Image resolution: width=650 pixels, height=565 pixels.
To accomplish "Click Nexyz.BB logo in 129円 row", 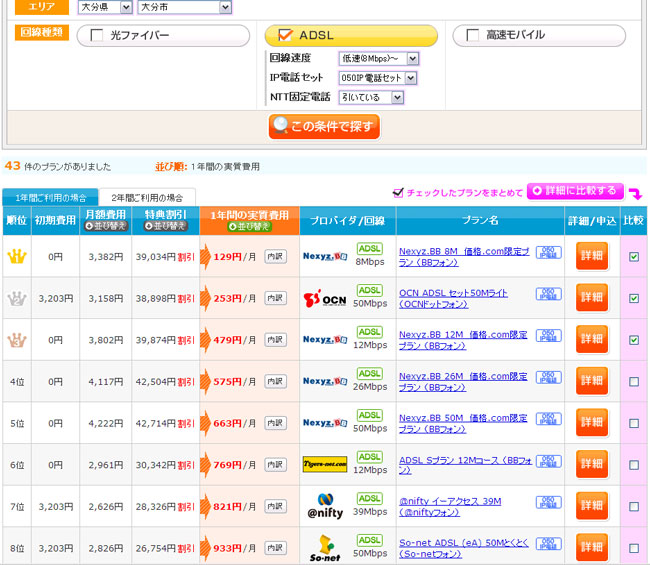I will pyautogui.click(x=325, y=257).
